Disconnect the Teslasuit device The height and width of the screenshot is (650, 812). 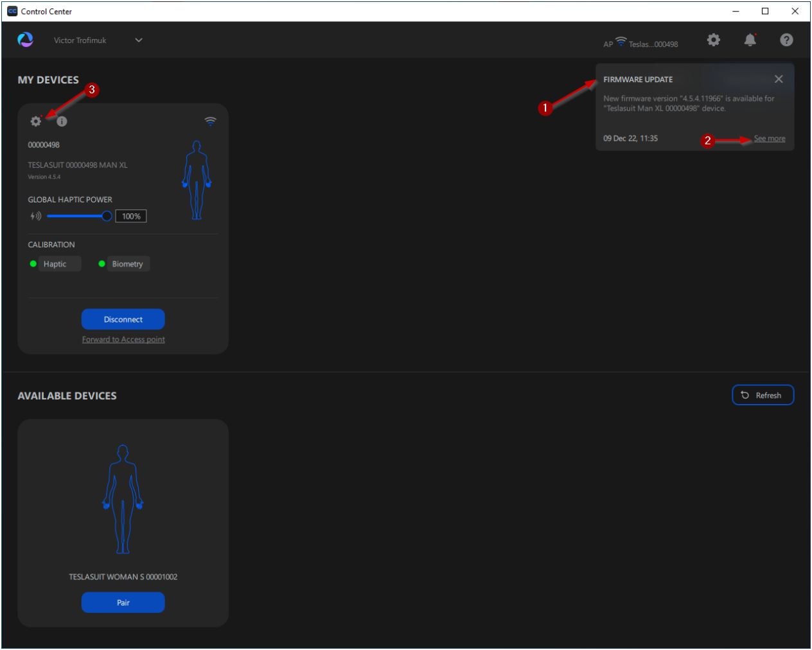tap(123, 319)
